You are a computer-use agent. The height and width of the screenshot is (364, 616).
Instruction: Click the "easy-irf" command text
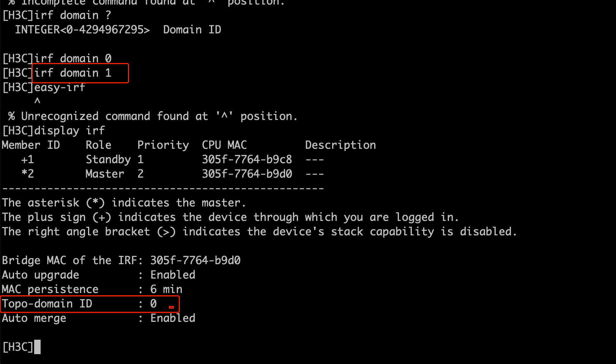click(60, 87)
